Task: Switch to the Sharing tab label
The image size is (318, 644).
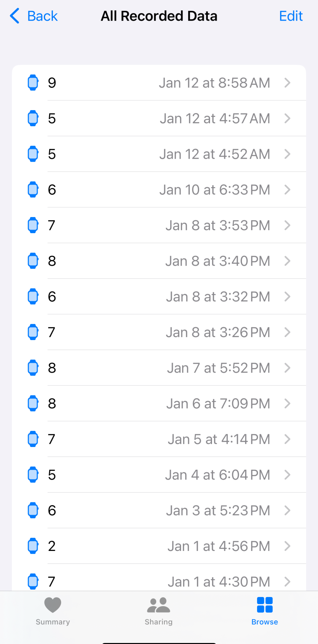Action: [x=159, y=622]
